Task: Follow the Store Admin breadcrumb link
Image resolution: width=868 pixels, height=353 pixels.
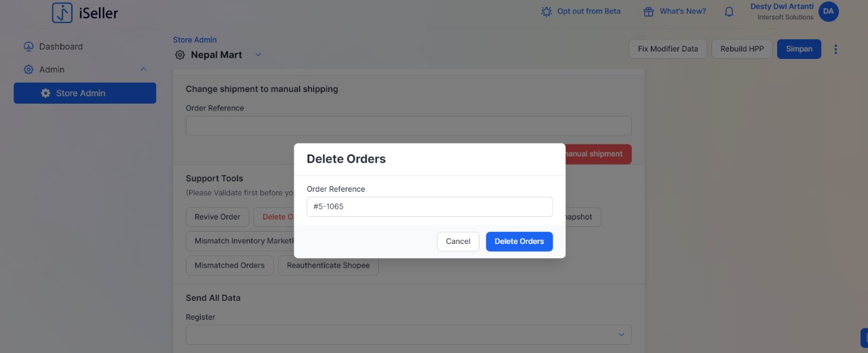Action: click(195, 40)
